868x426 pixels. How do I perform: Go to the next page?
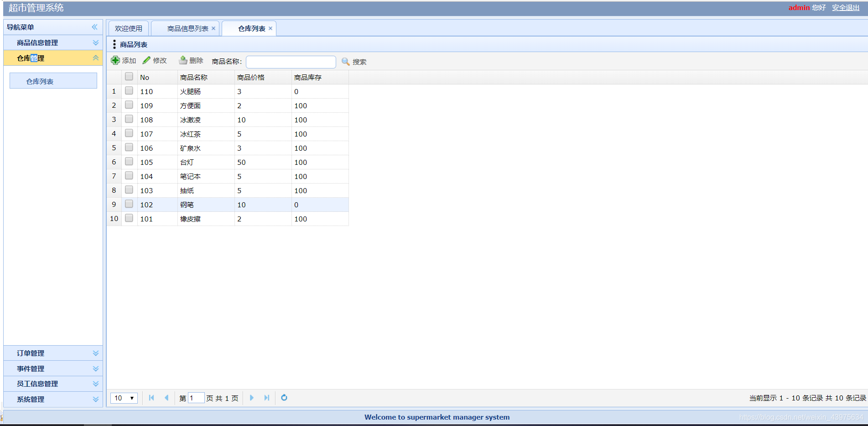click(x=252, y=398)
